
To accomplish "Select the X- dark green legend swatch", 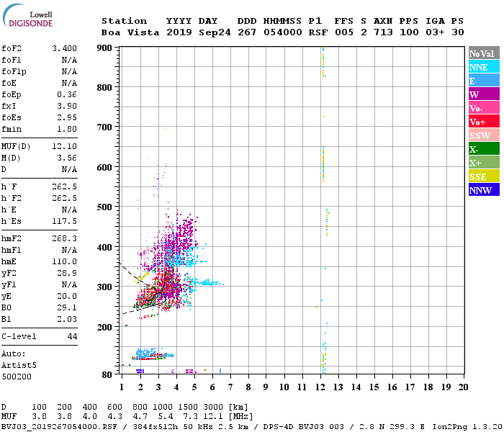I will (x=484, y=149).
